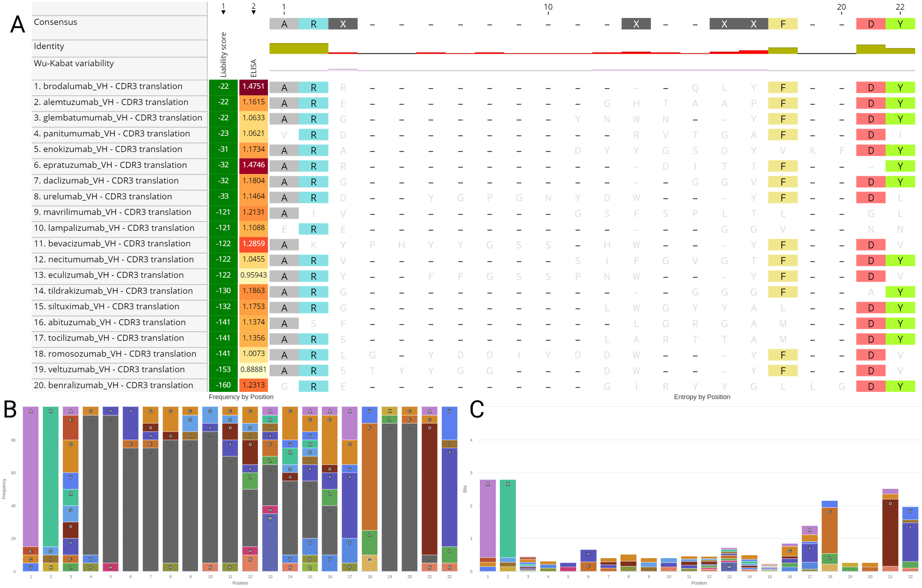Click the vertical Liability score column header
The width and height of the screenshot is (922, 588).
[x=223, y=54]
